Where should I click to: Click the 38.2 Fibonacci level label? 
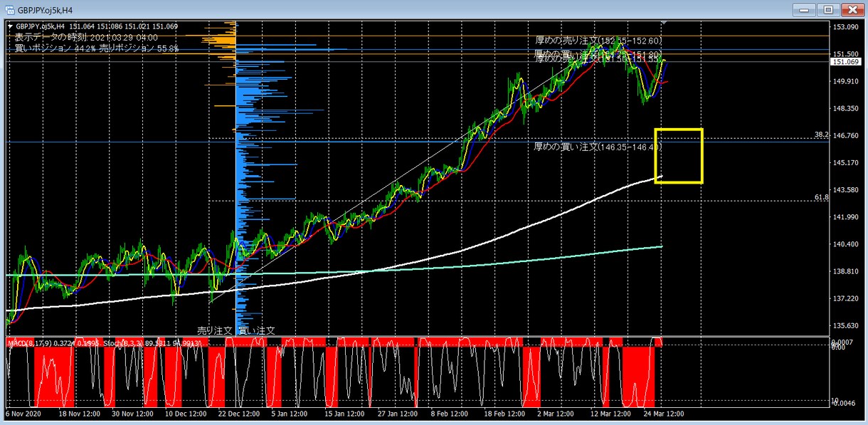coord(821,135)
